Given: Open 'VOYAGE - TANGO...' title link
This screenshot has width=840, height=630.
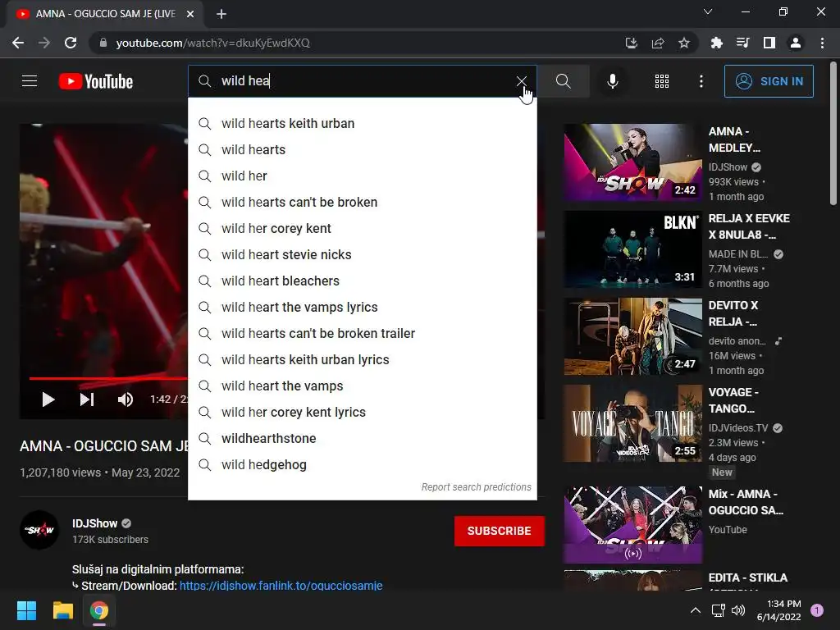Looking at the screenshot, I should coord(733,400).
